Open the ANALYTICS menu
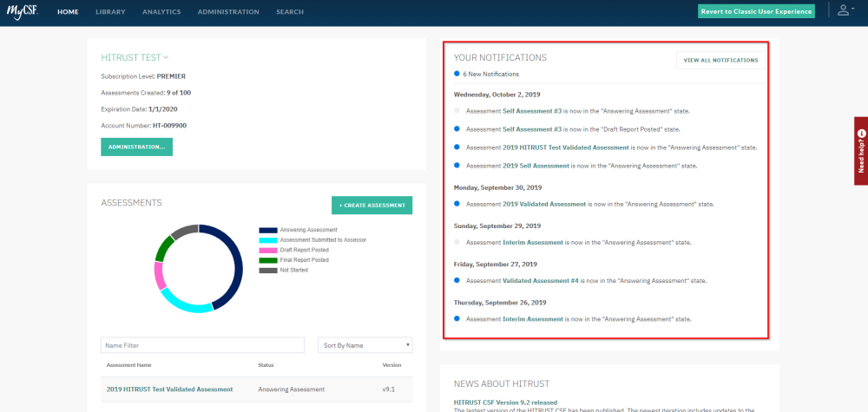This screenshot has height=412, width=868. [x=161, y=11]
